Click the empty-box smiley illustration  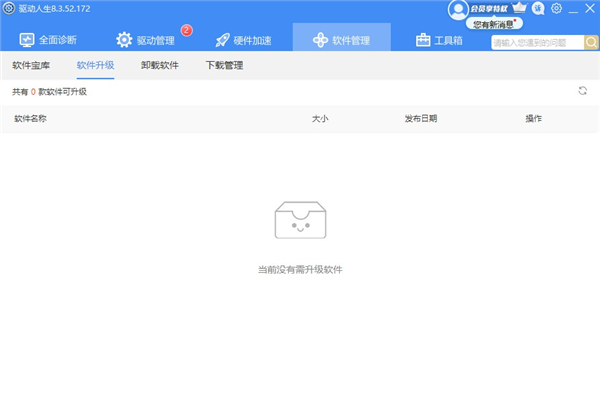click(x=300, y=220)
